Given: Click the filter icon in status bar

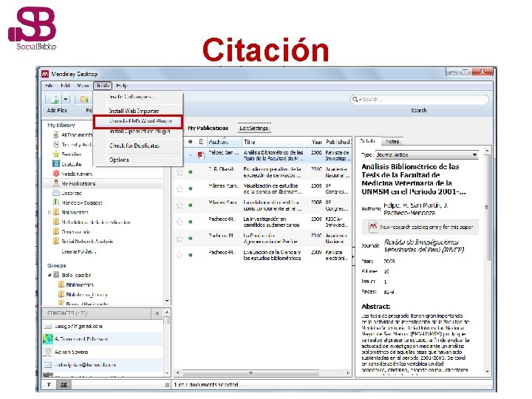Looking at the screenshot, I should 50,385.
